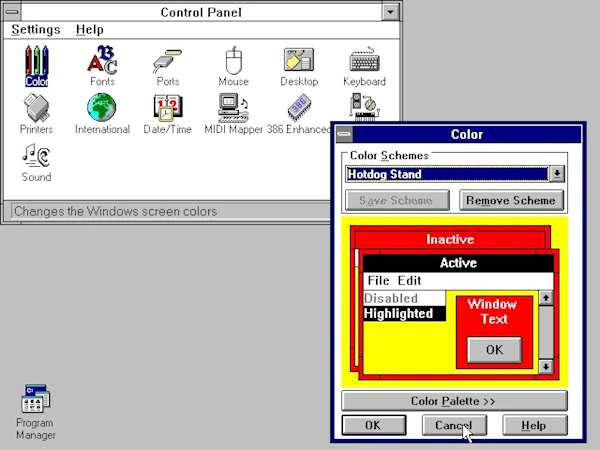Open the Sound settings icon
600x450 pixels.
tap(36, 158)
